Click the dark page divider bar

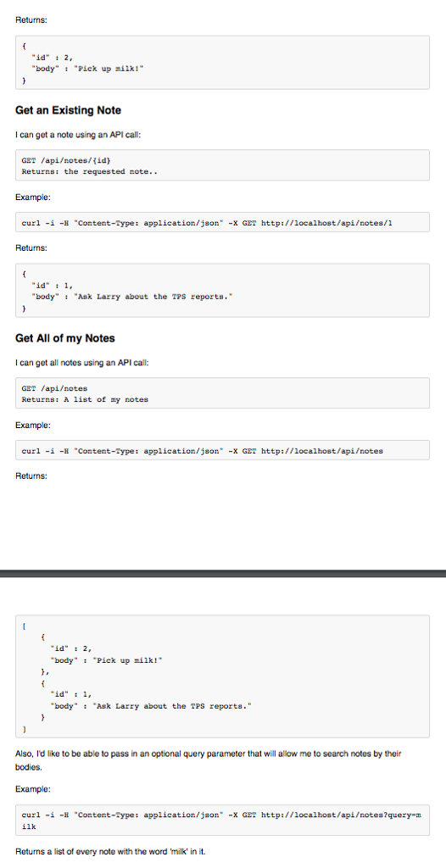point(223,574)
